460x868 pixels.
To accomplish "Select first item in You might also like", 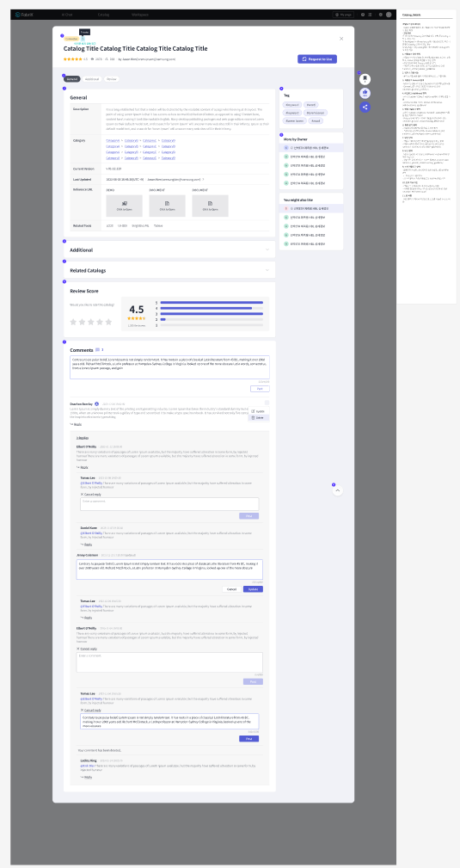I will tap(311, 209).
